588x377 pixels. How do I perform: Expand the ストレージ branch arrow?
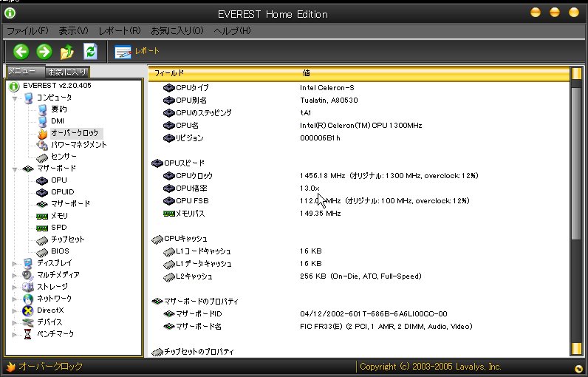(15, 288)
